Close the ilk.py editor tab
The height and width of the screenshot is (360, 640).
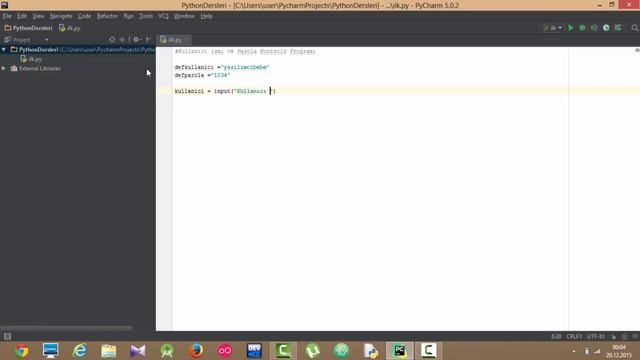[x=186, y=40]
